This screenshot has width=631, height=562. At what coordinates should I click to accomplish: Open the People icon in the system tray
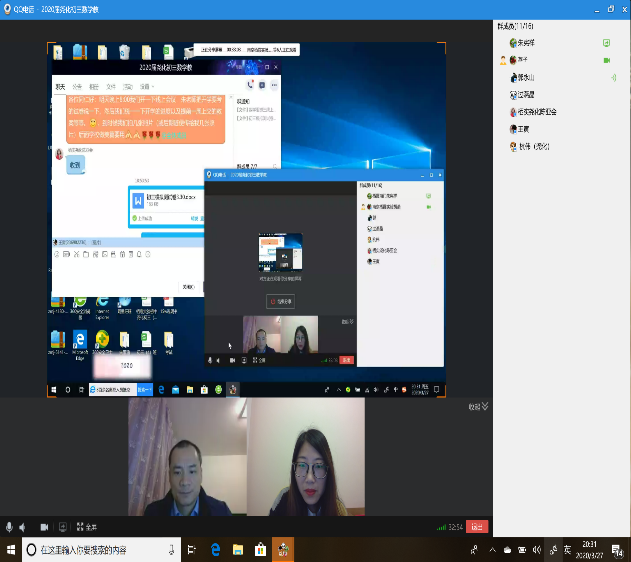(474, 550)
